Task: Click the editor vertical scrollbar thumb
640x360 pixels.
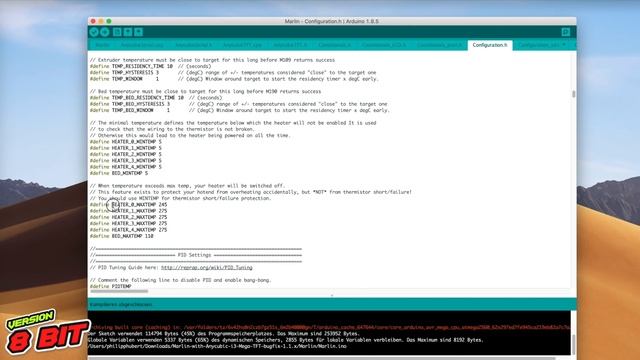Action: [x=573, y=94]
